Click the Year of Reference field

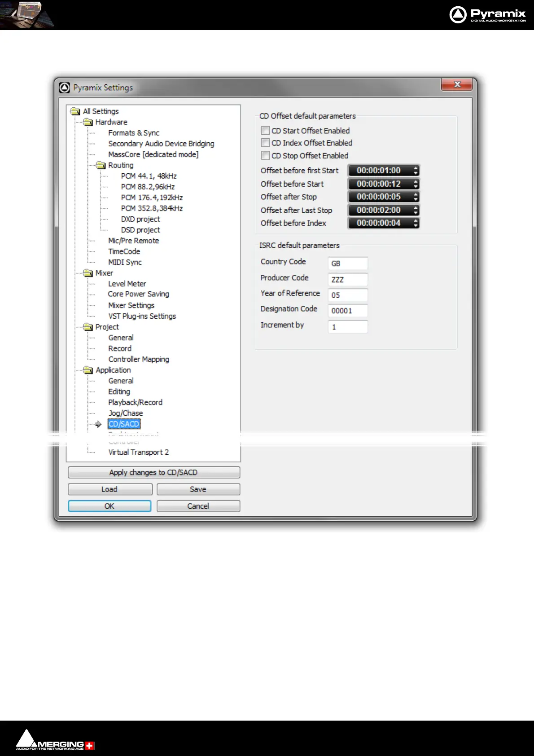[348, 295]
